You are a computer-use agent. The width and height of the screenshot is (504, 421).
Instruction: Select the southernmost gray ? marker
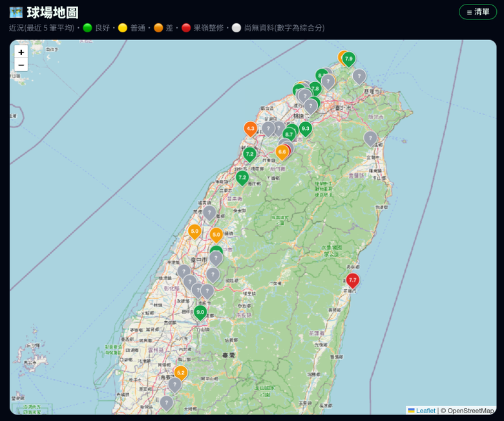tap(167, 404)
